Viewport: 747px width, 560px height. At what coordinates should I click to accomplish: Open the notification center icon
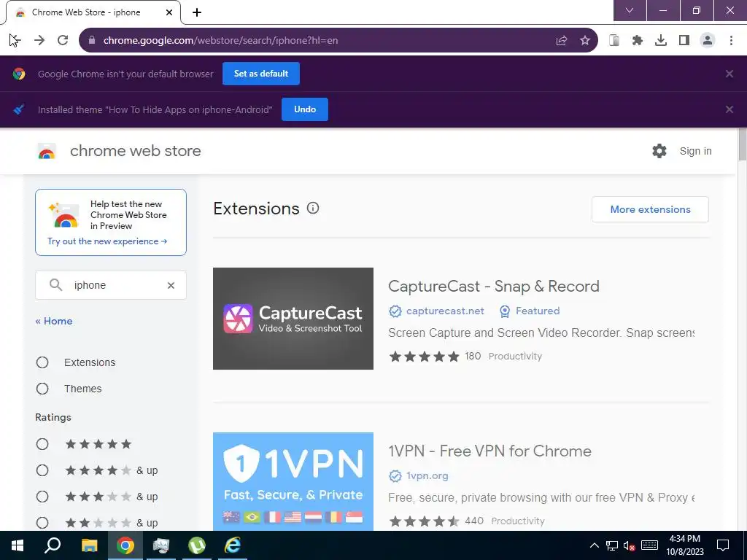[723, 545]
